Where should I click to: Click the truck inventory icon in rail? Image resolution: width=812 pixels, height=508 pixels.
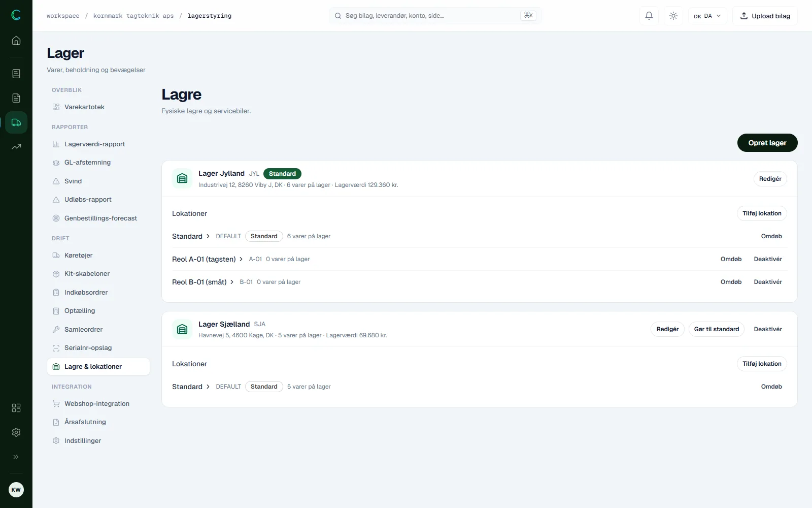(16, 122)
